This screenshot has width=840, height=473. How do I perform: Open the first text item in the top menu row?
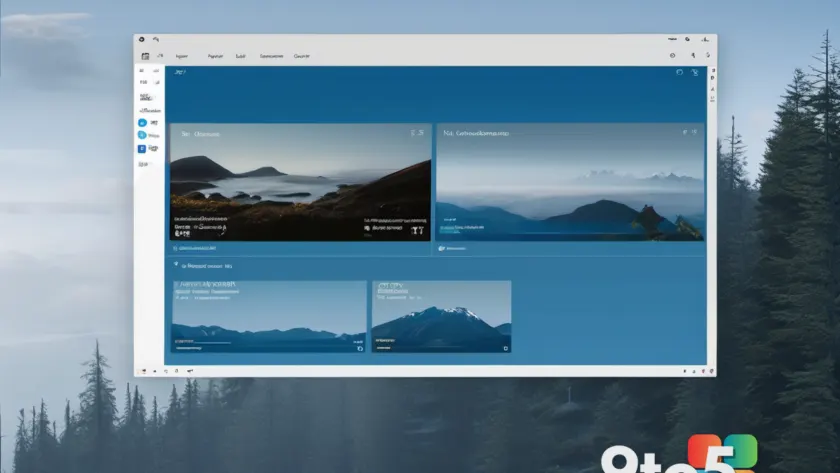182,56
